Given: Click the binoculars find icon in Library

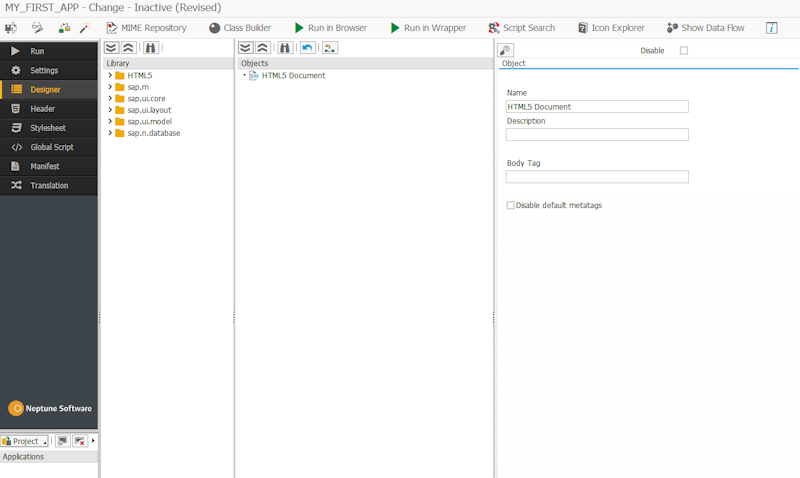Looking at the screenshot, I should click(150, 48).
